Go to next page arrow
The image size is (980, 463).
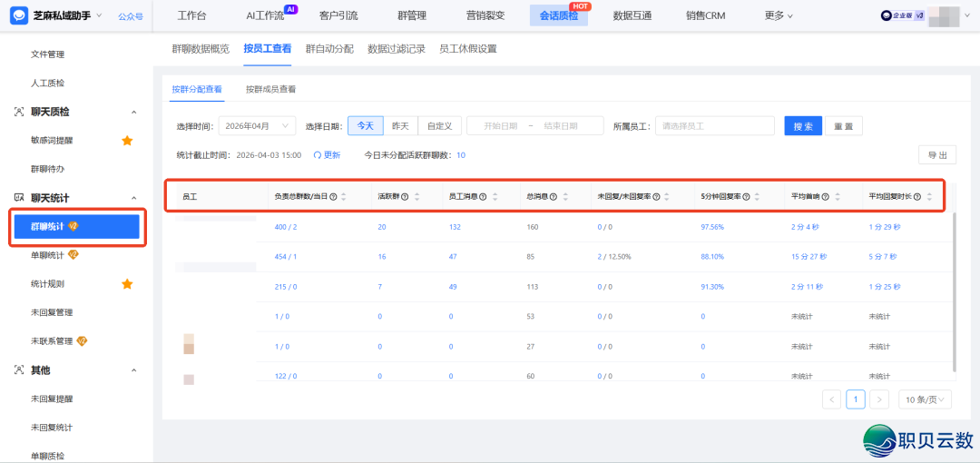point(879,399)
